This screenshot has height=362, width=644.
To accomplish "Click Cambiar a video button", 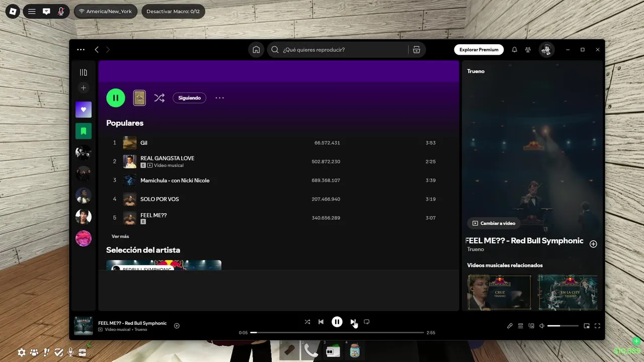I will point(494,223).
